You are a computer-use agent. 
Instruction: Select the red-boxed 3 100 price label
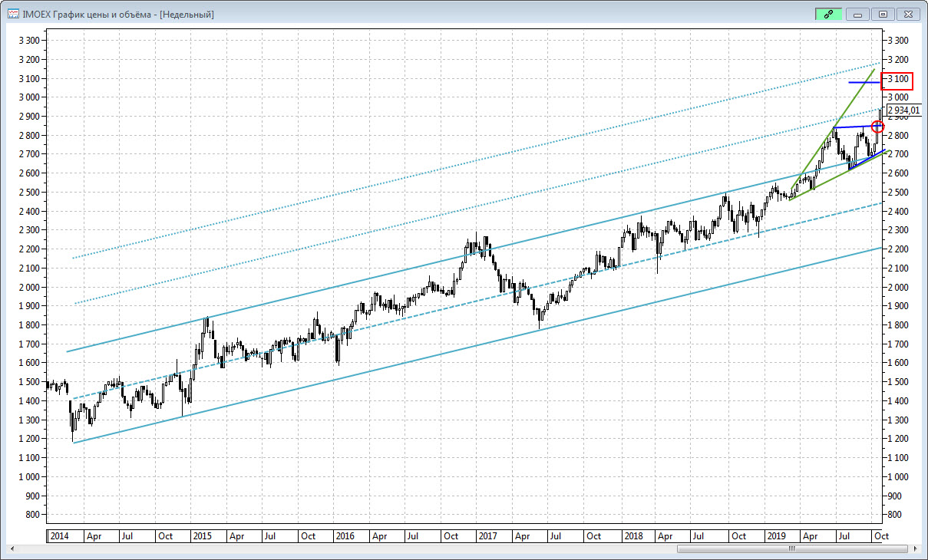coord(897,79)
